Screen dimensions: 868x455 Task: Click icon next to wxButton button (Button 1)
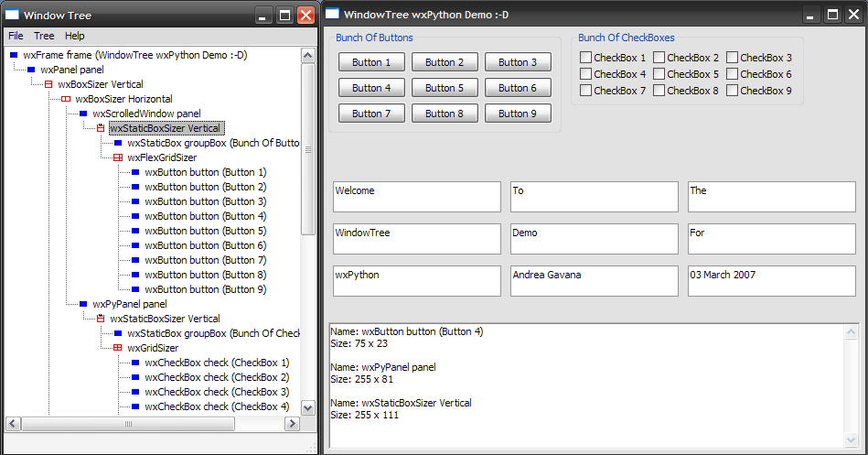pos(135,172)
